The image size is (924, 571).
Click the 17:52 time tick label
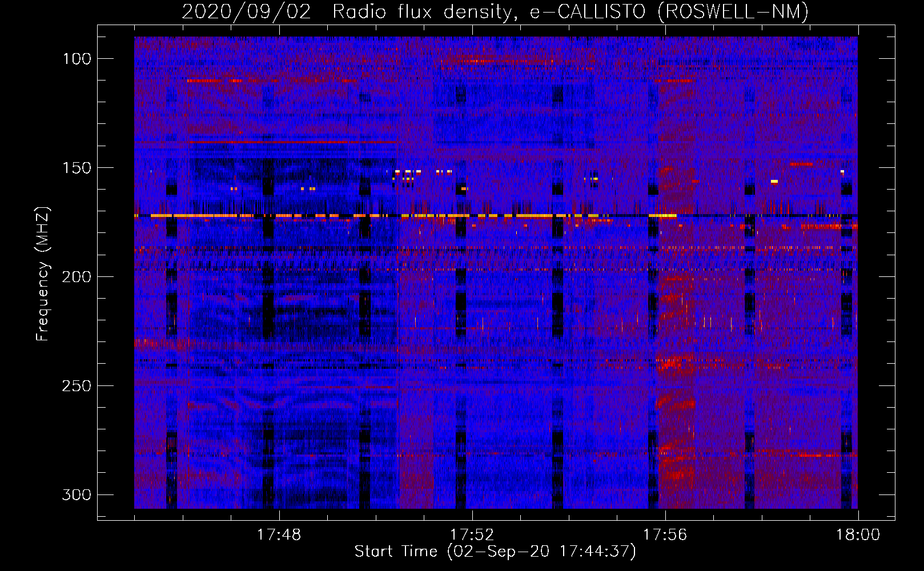(x=472, y=535)
